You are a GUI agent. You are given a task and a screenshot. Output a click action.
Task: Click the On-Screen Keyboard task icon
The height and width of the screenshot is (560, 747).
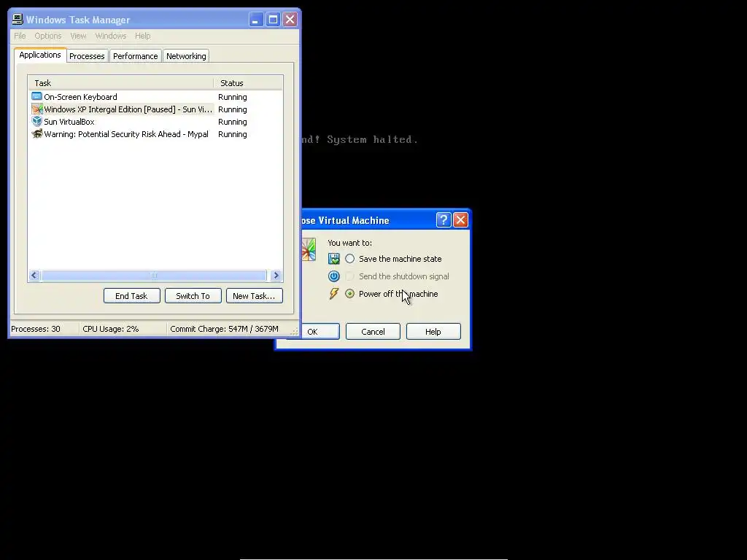tap(36, 97)
